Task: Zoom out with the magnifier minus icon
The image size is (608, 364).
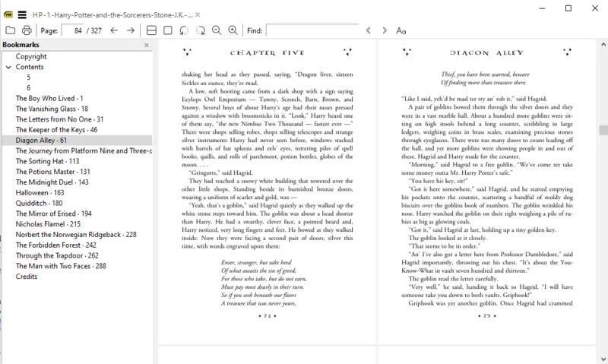Action: (217, 30)
